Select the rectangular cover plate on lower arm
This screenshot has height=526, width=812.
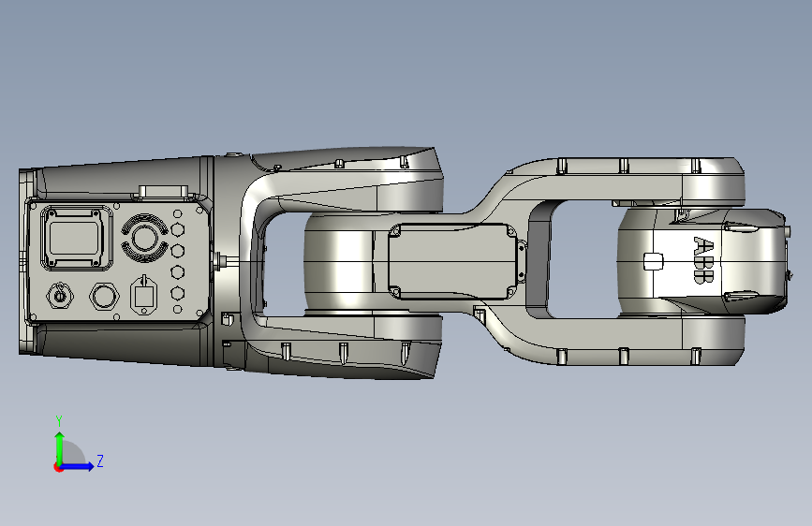452,261
